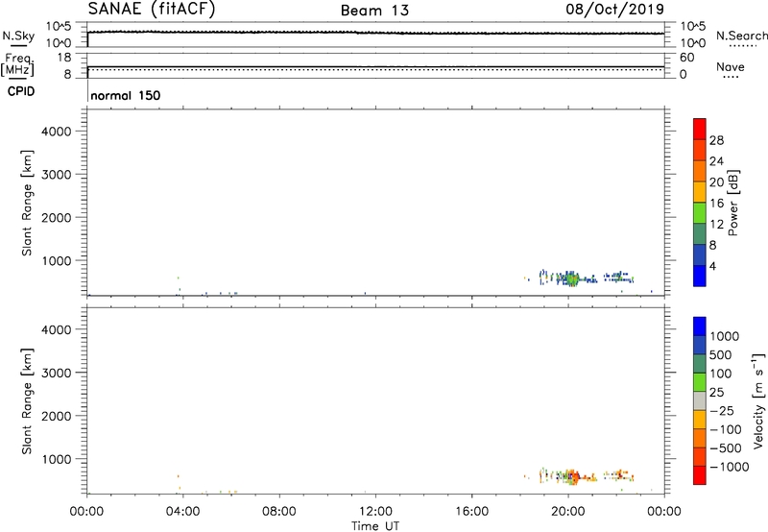
Task: Click the "60" tick on Nave axis
Action: (x=686, y=58)
